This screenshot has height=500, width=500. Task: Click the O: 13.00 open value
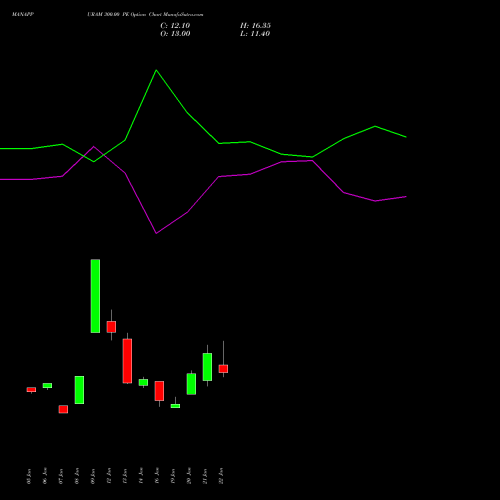(175, 34)
